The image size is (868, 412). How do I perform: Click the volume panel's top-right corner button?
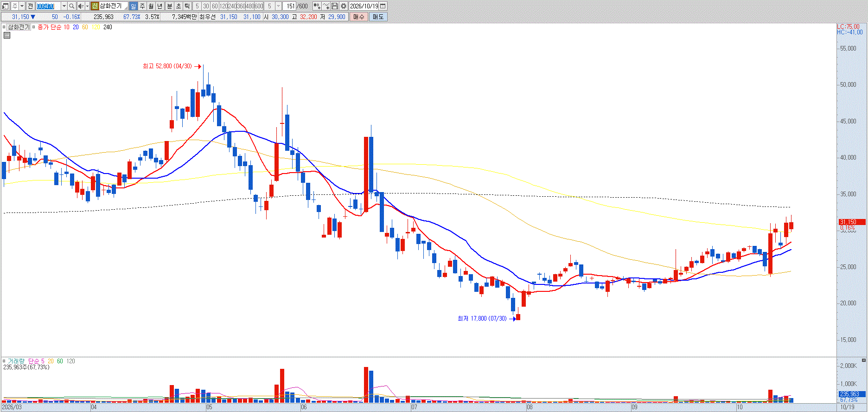click(863, 360)
